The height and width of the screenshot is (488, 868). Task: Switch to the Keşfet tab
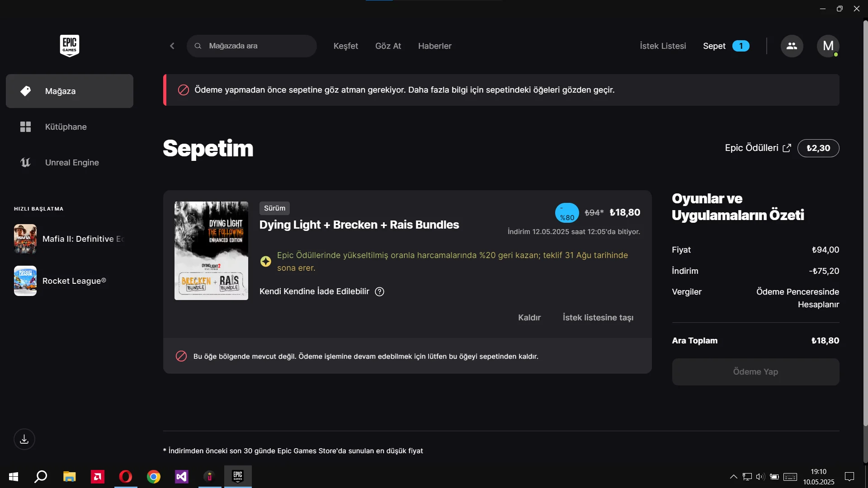(345, 46)
